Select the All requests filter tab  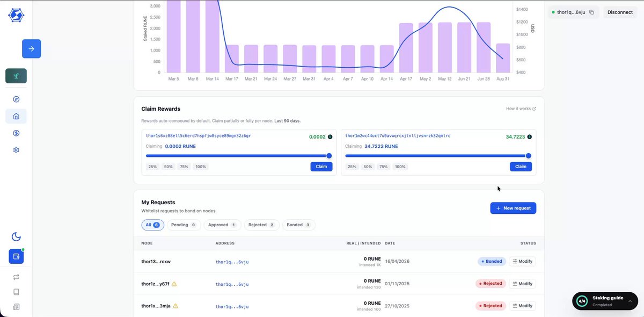[x=153, y=225]
